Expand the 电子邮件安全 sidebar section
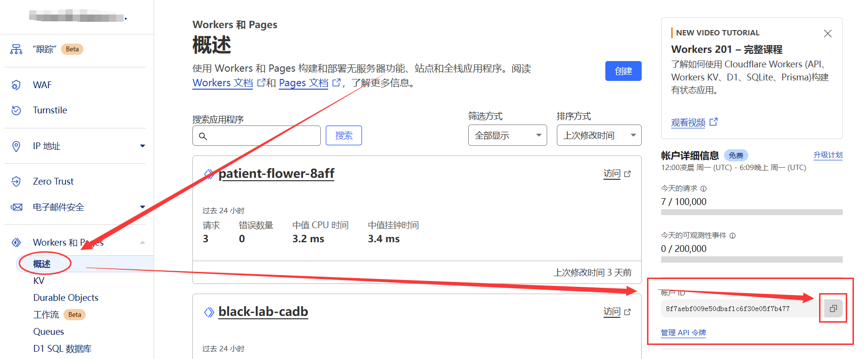The image size is (868, 359). 142,207
